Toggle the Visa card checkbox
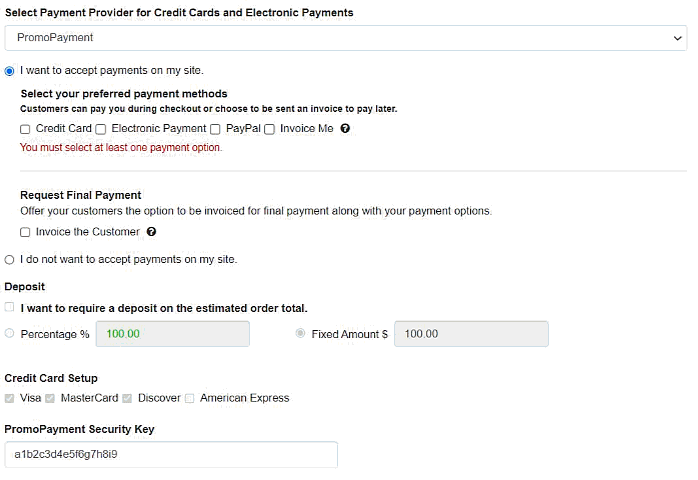The height and width of the screenshot is (480, 698). [x=9, y=399]
